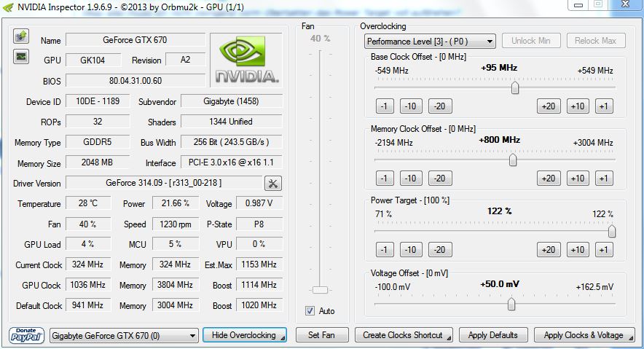Click the Relock Max button

click(595, 41)
